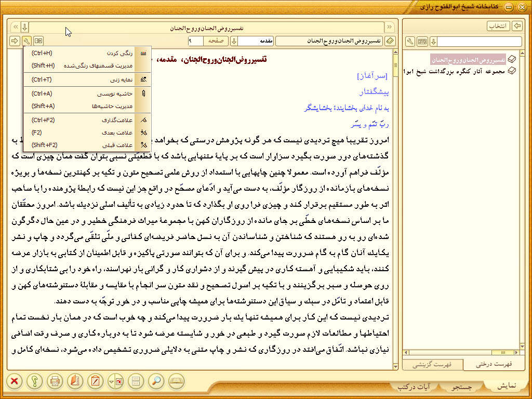Click the printer icon in the bottom toolbar

pyautogui.click(x=55, y=381)
